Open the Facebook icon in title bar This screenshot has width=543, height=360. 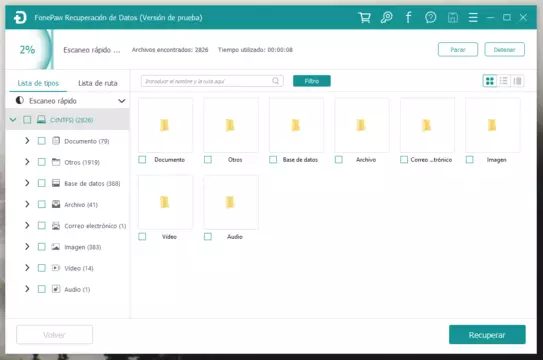(x=409, y=17)
